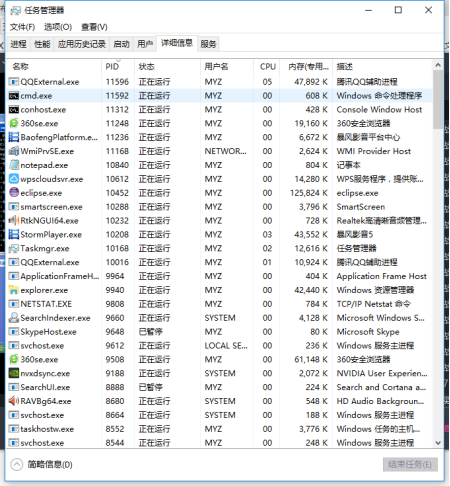Switch to the 启动 tab
Viewport: 450px width, 486px height.
coord(121,44)
